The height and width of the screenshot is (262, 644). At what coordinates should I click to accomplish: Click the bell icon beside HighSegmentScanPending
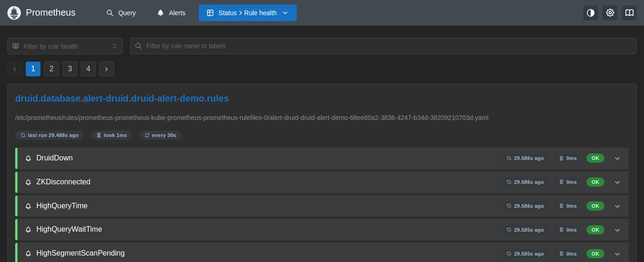28,253
